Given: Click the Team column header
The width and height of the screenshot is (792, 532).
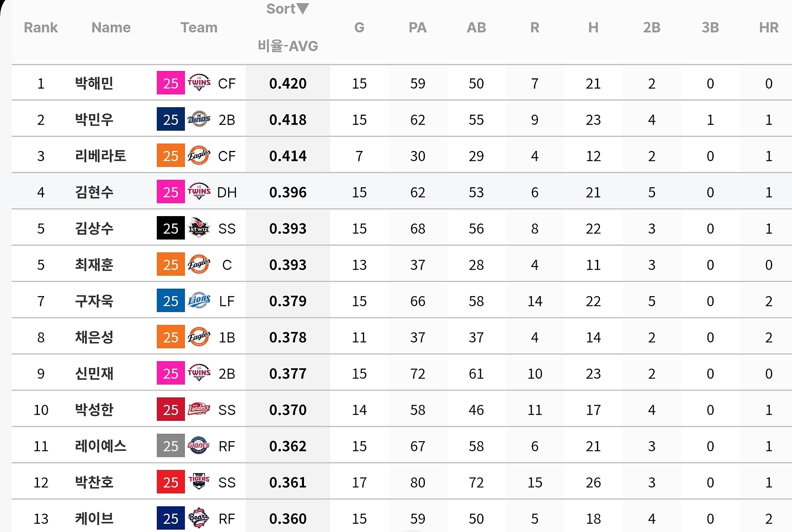Looking at the screenshot, I should [x=199, y=27].
